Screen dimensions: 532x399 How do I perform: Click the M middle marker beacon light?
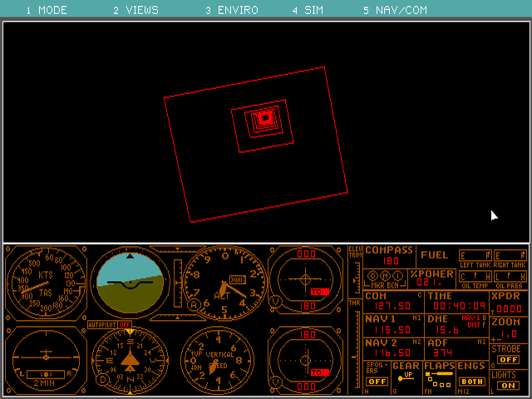pyautogui.click(x=385, y=275)
